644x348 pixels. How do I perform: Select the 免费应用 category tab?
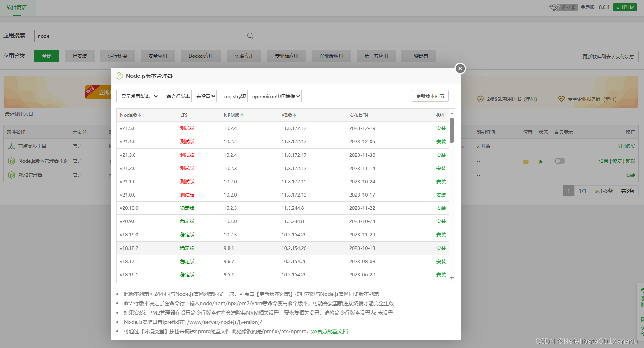click(244, 56)
